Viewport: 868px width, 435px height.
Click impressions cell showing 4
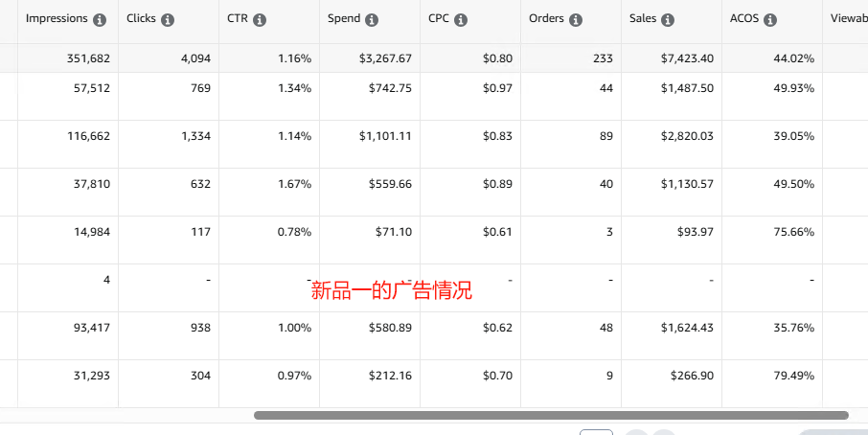(x=106, y=280)
